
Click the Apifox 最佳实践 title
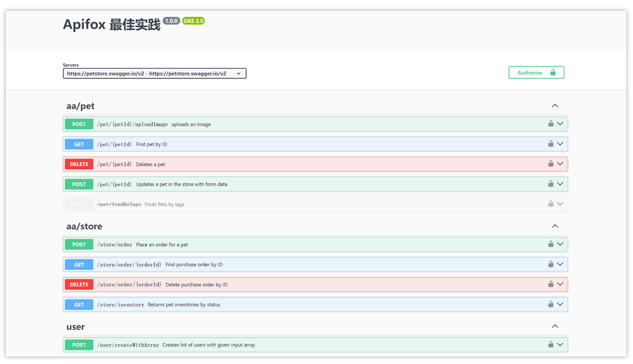pos(112,24)
